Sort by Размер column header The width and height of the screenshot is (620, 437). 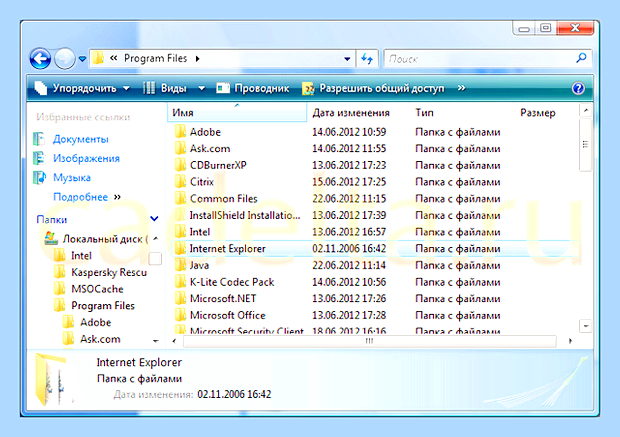pyautogui.click(x=538, y=113)
